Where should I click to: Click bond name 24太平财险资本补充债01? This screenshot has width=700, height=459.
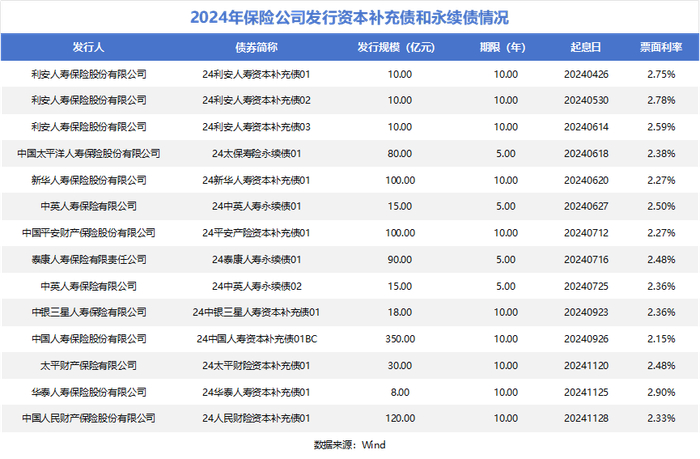pos(256,366)
